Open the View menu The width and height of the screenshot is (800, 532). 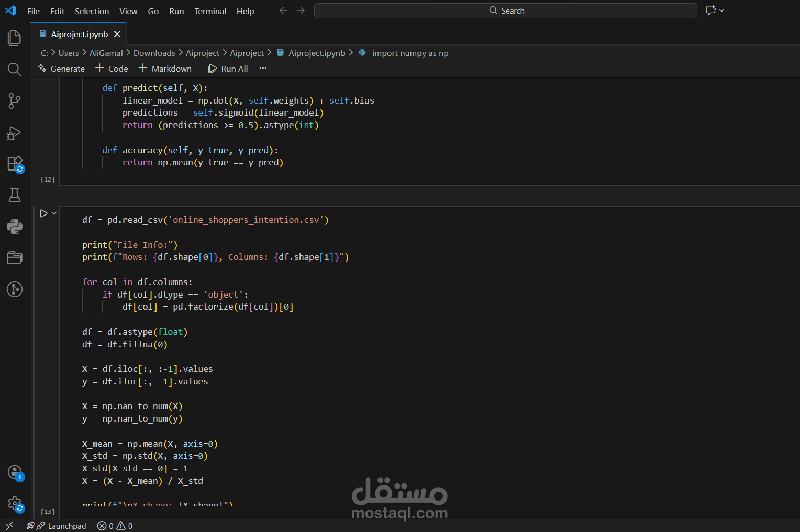pos(128,11)
